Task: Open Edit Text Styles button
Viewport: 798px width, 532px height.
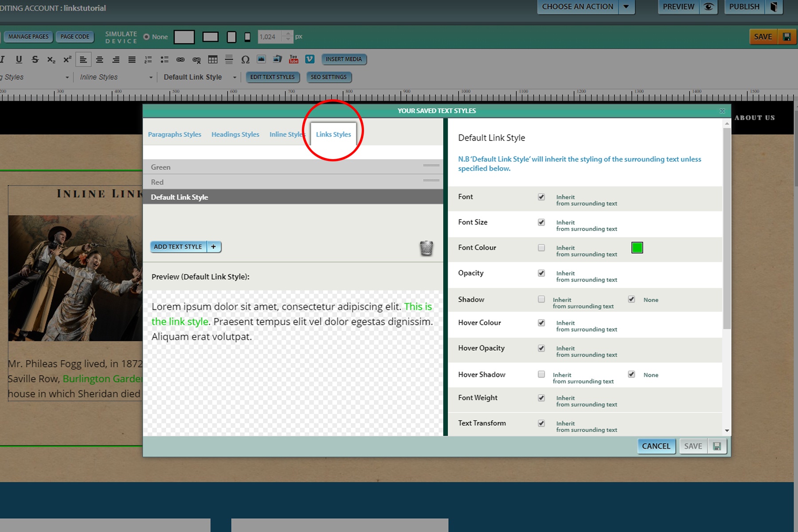Action: click(273, 77)
